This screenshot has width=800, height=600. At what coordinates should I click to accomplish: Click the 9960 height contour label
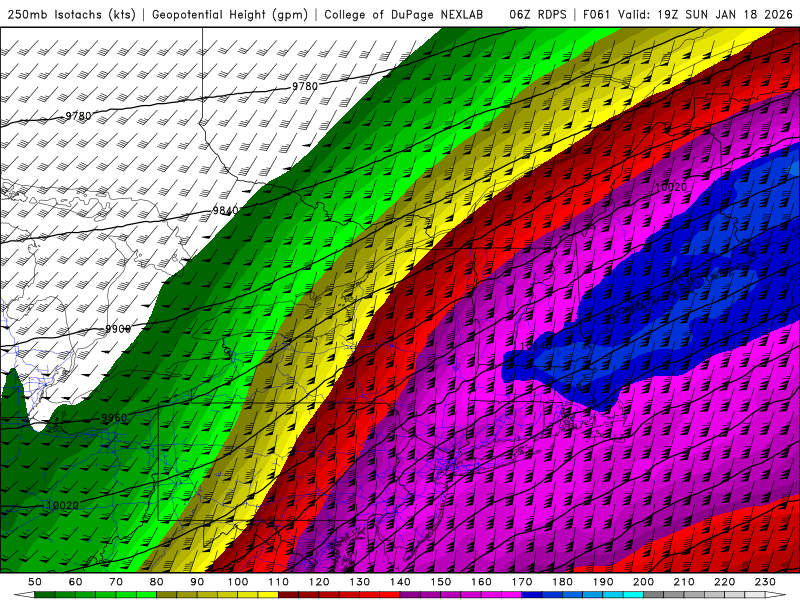114,418
